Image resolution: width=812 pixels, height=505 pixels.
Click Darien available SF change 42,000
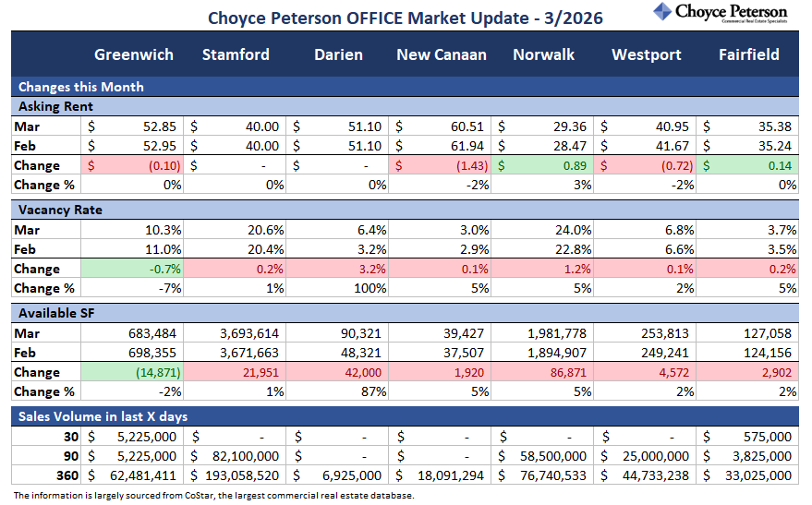[337, 373]
